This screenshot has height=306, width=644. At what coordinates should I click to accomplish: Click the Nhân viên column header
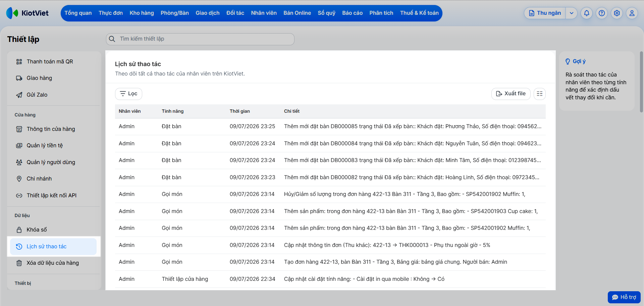point(130,111)
